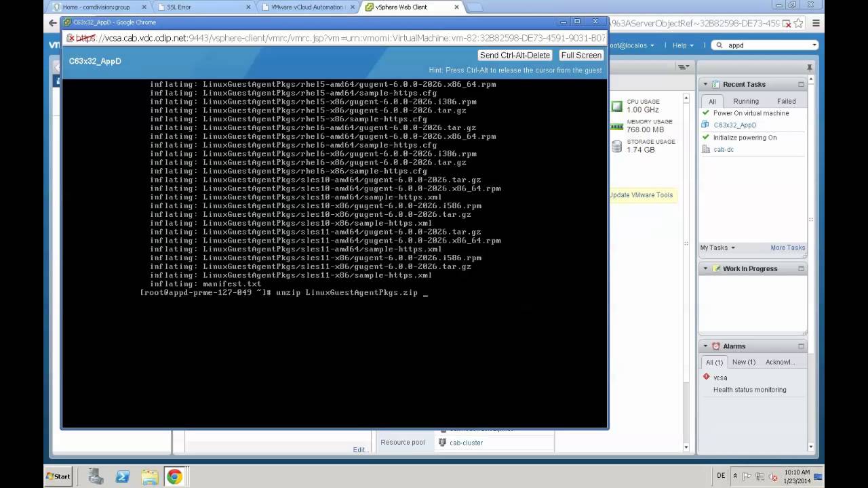Click the CPU usage chip icon
Viewport: 868px width, 488px height.
click(x=616, y=106)
